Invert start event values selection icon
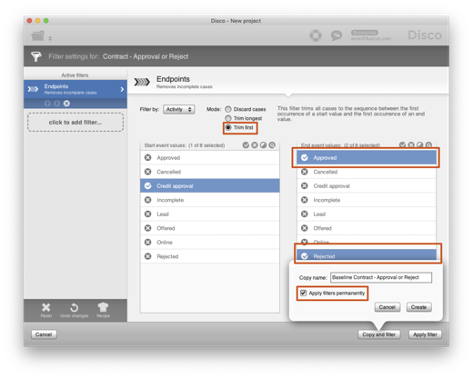This screenshot has height=378, width=473. coord(263,145)
